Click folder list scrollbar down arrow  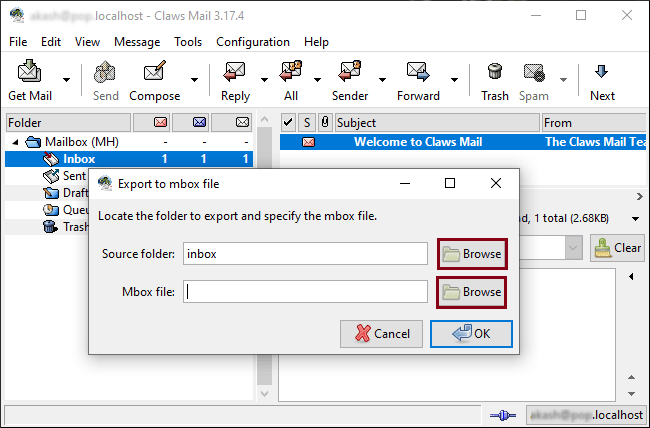(x=264, y=393)
